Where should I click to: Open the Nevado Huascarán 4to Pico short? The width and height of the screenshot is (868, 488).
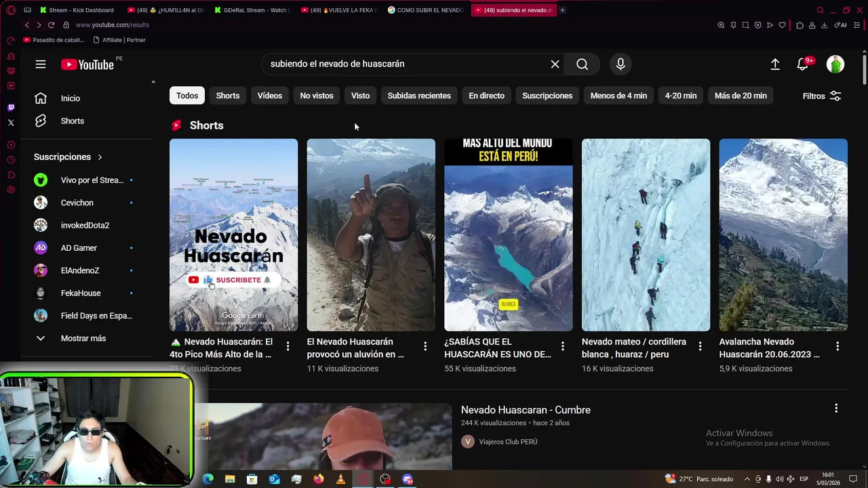tap(233, 235)
